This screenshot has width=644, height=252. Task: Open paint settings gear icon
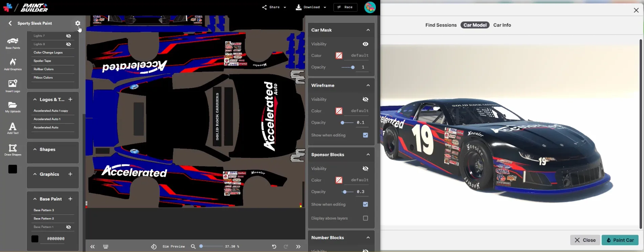pyautogui.click(x=78, y=23)
